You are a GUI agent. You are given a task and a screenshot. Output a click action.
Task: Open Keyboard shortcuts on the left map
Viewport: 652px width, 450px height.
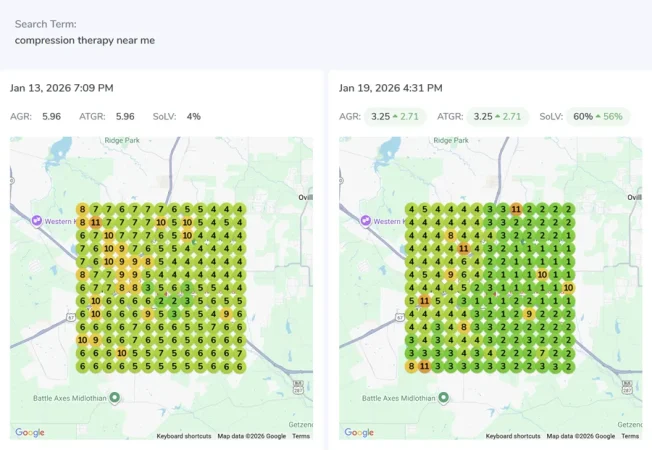(x=184, y=436)
